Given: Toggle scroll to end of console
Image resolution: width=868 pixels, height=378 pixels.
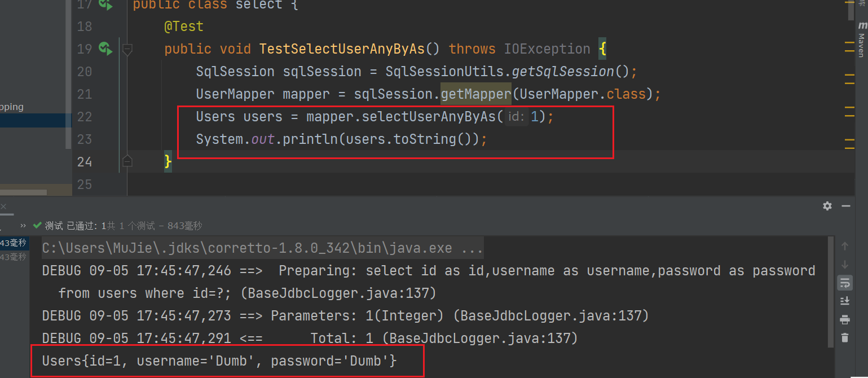Looking at the screenshot, I should pyautogui.click(x=844, y=301).
